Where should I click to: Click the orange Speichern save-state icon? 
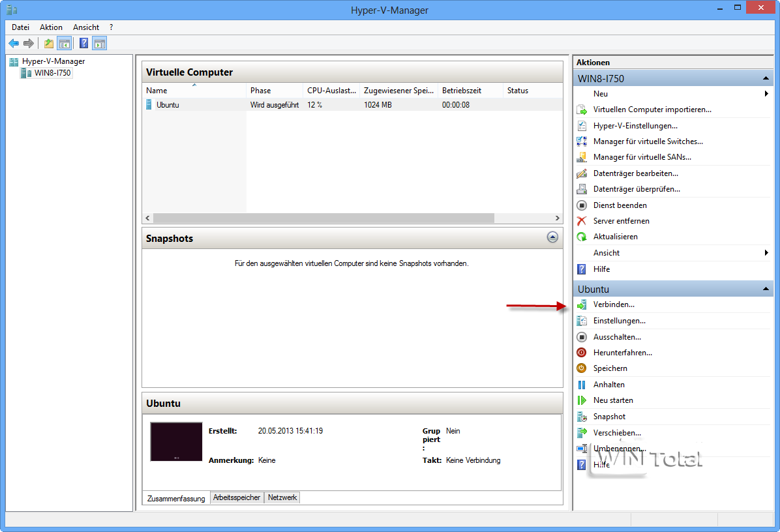(x=582, y=368)
